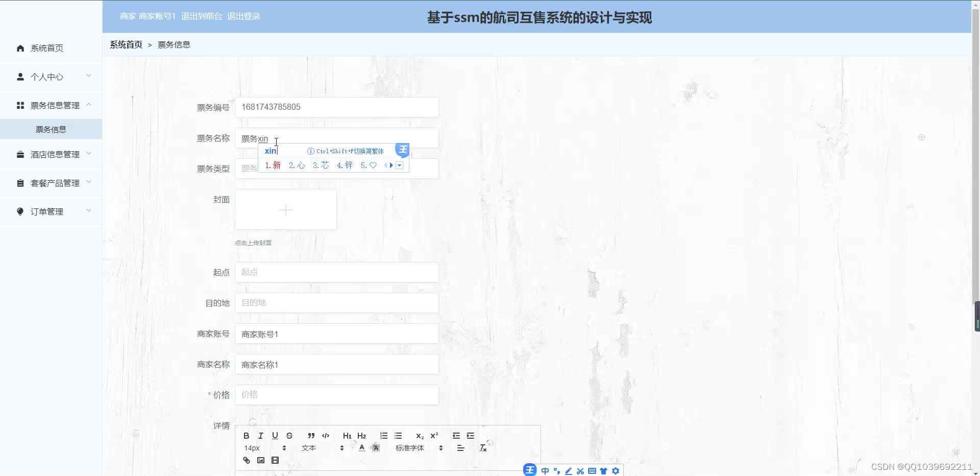980x476 pixels.
Task: Click the 价格 input field
Action: (x=336, y=395)
